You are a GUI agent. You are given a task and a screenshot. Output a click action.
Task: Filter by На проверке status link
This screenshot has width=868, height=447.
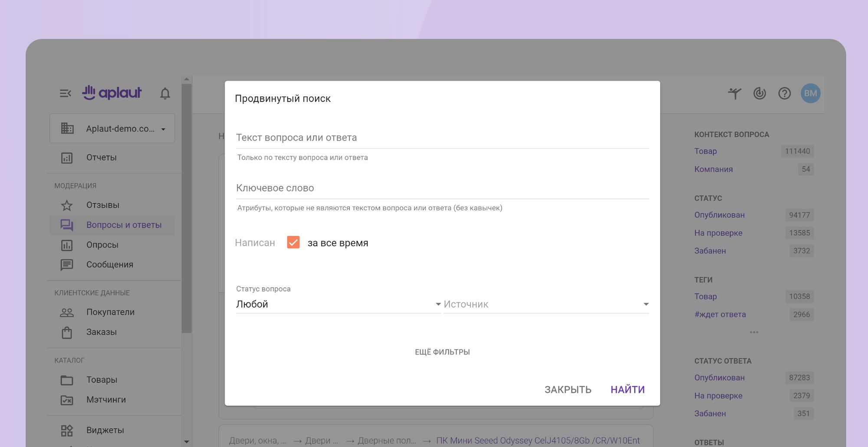tap(718, 233)
